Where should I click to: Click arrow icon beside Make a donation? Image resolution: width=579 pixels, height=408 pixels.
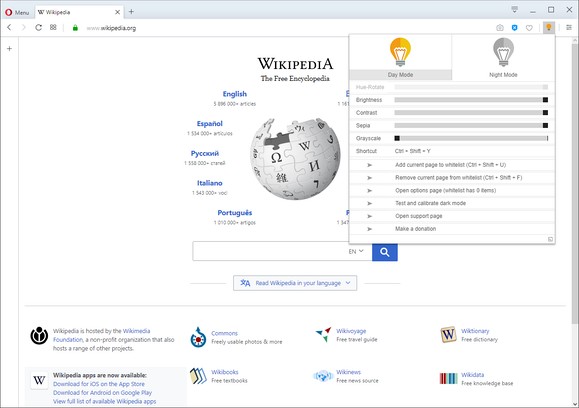tap(370, 229)
